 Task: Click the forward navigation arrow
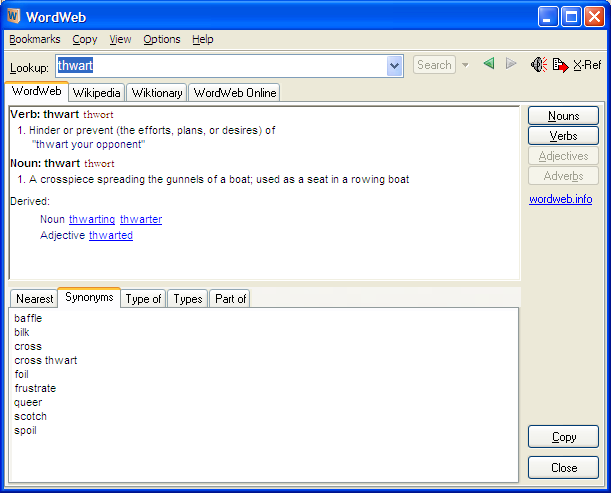click(511, 64)
